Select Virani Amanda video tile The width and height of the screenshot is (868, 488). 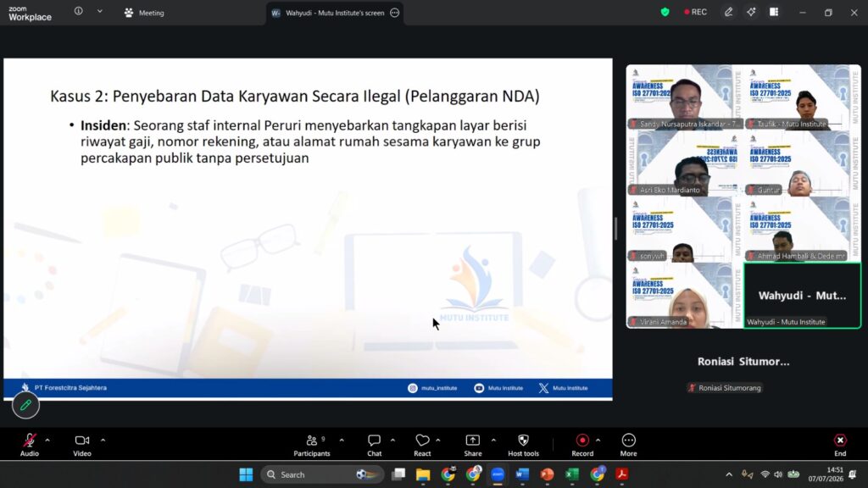[684, 296]
